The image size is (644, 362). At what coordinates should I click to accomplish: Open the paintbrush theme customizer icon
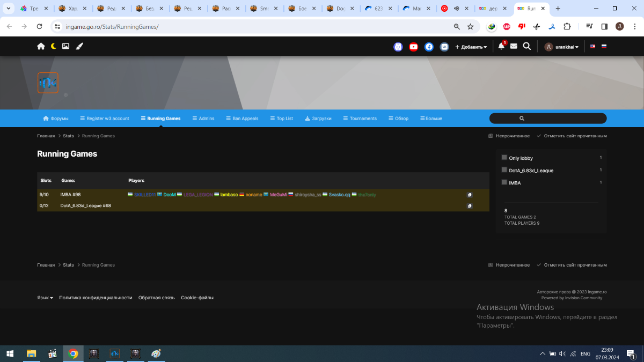coord(79,47)
